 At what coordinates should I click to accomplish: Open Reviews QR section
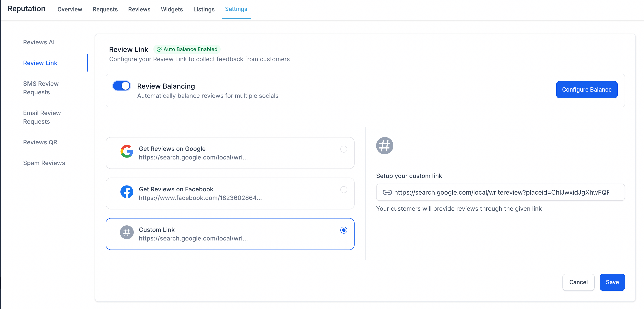[x=40, y=142]
